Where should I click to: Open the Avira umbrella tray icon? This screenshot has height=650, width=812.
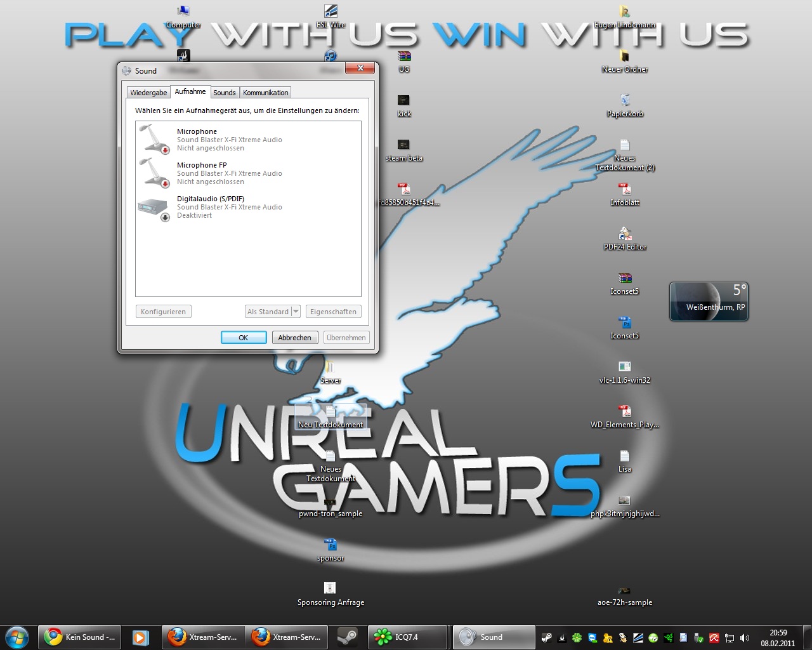click(x=714, y=638)
